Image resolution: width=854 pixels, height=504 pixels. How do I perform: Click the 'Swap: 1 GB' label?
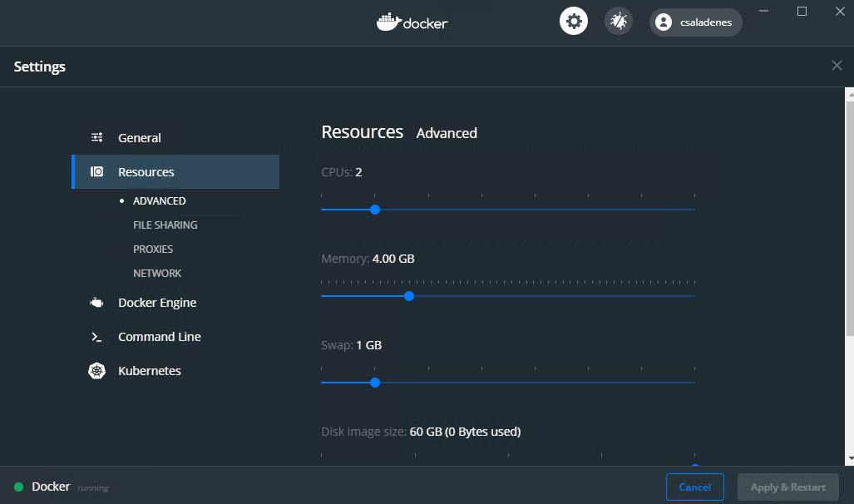pos(351,345)
